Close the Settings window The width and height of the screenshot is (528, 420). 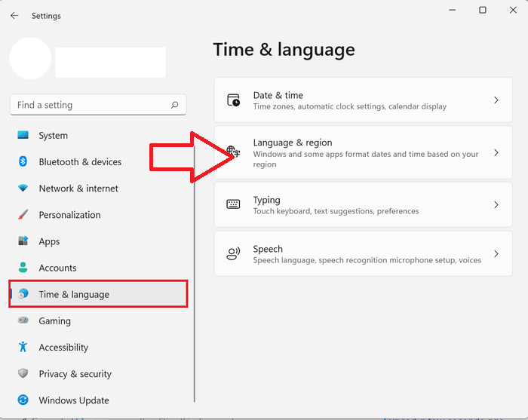513,10
